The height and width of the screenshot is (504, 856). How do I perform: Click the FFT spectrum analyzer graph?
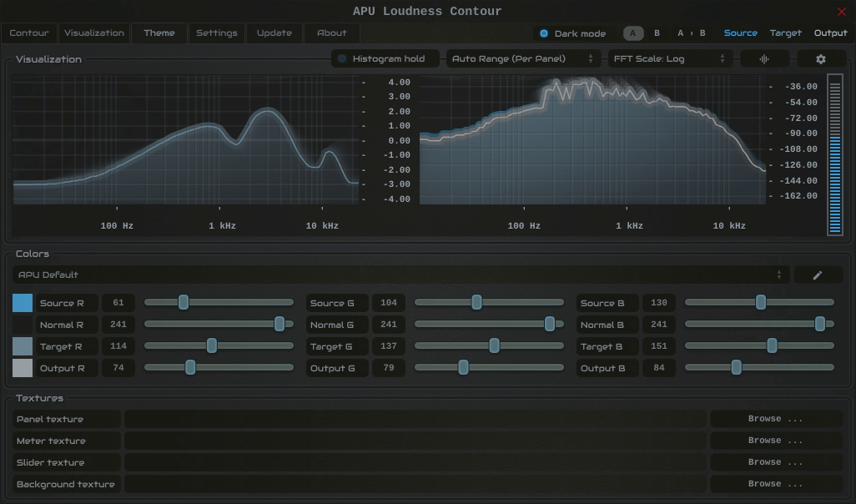click(592, 140)
